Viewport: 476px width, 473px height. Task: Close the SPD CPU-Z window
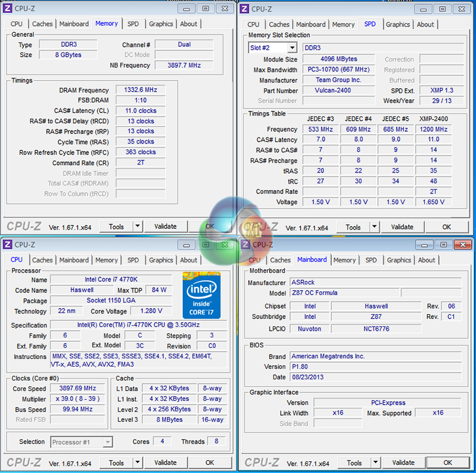pyautogui.click(x=462, y=9)
